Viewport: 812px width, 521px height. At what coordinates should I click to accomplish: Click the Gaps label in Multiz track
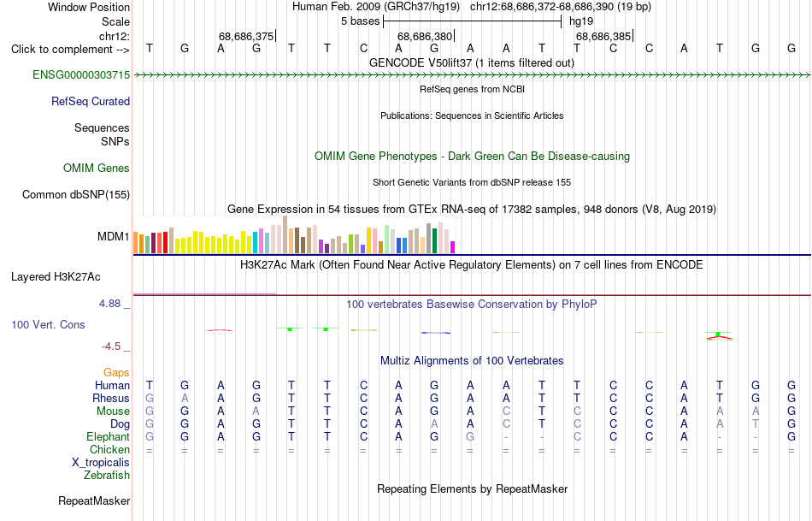[116, 372]
